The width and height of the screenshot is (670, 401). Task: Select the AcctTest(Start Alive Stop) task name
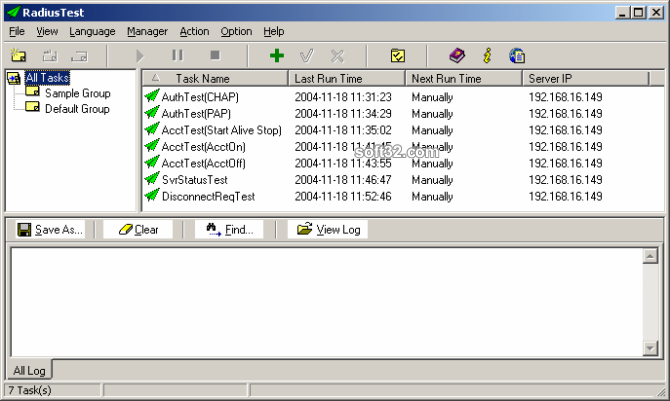[222, 130]
